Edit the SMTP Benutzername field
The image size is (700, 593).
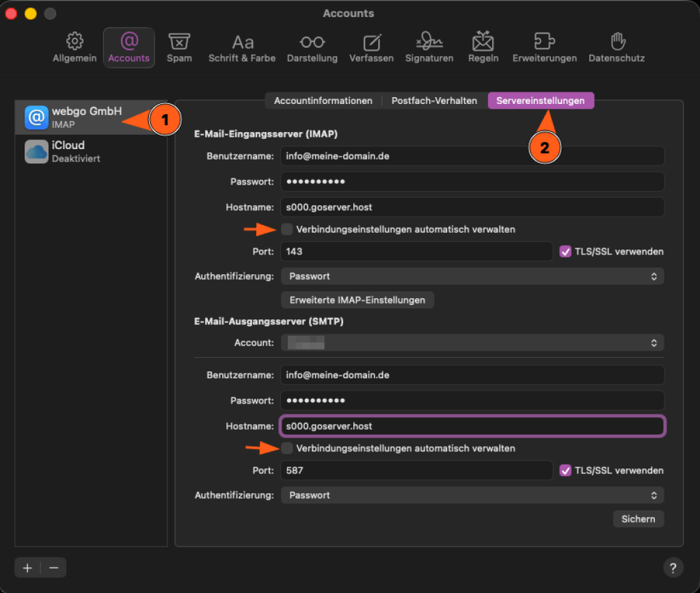pos(472,375)
